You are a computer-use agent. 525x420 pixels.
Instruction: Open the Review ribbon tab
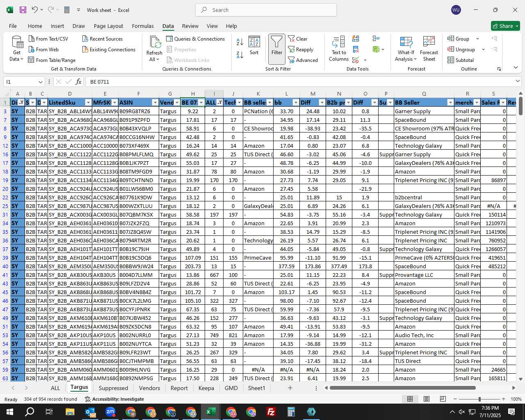click(190, 26)
